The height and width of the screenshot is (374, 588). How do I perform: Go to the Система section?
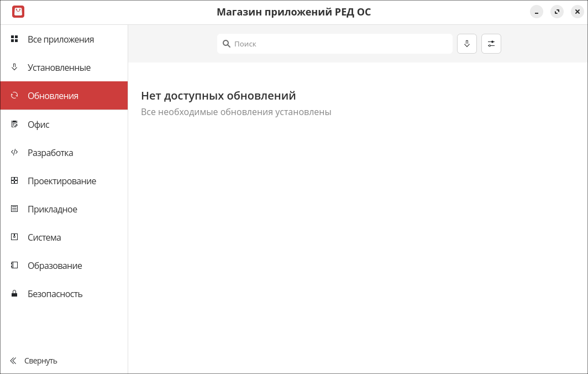pos(44,237)
